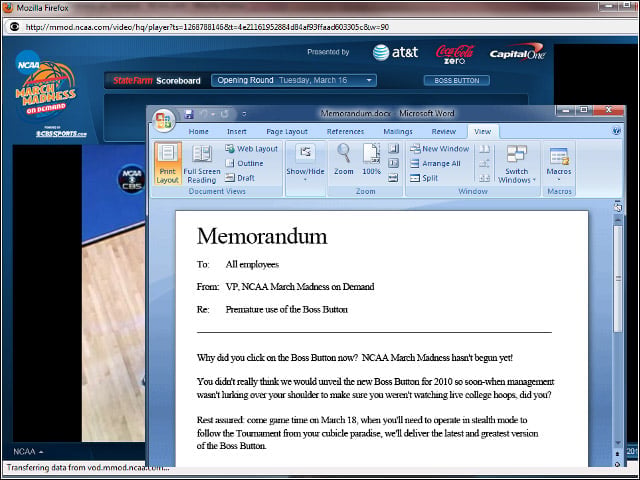
Task: Click the NCAA CBS watermark on video
Action: point(131,179)
